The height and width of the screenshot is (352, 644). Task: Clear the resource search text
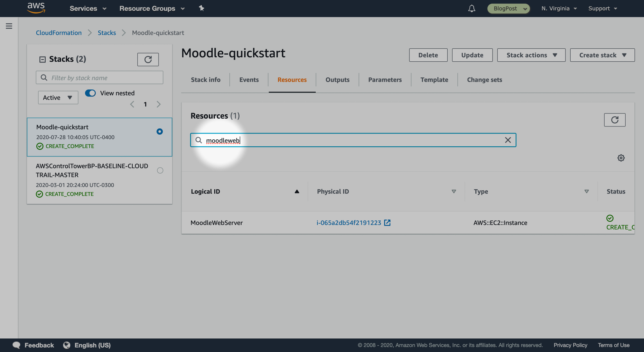(508, 140)
